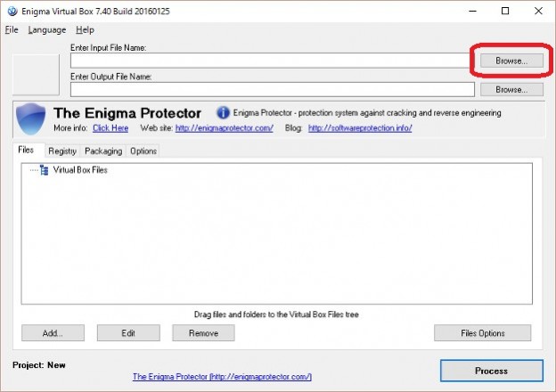The image size is (556, 392).
Task: Switch to the Packaging tab
Action: 103,151
